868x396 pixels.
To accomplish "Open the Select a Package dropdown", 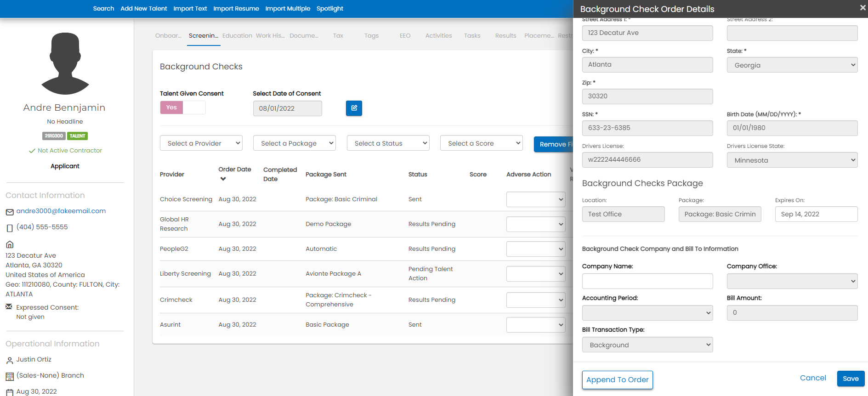I will [295, 143].
